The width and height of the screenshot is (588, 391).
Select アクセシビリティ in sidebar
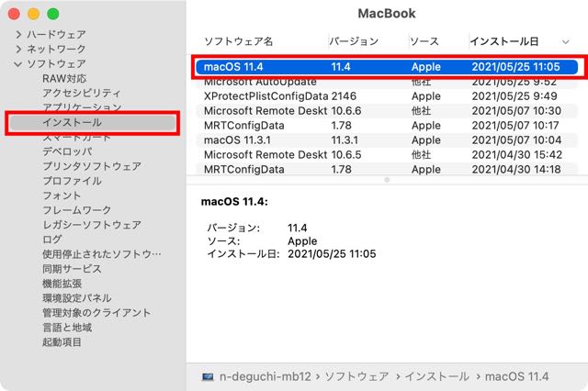(82, 93)
